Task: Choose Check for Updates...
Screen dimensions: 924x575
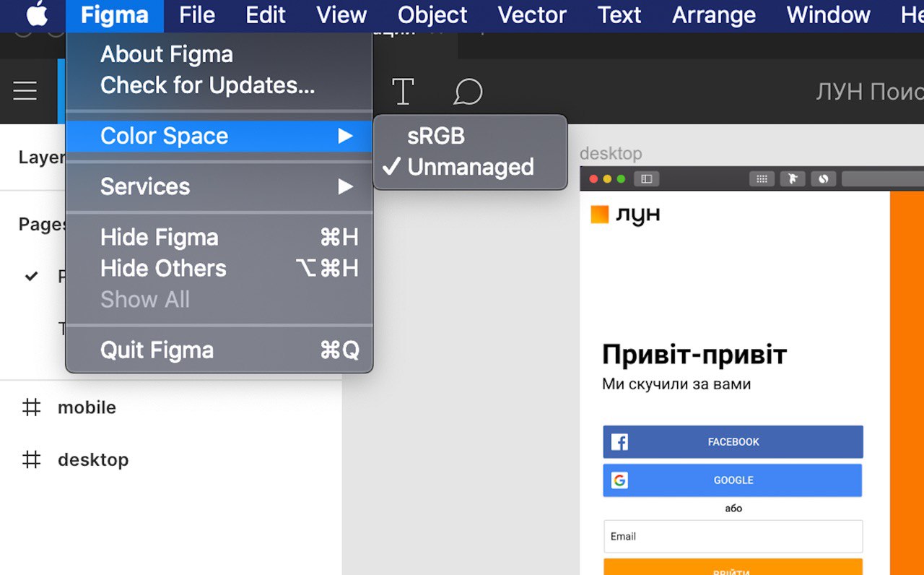Action: (219, 85)
